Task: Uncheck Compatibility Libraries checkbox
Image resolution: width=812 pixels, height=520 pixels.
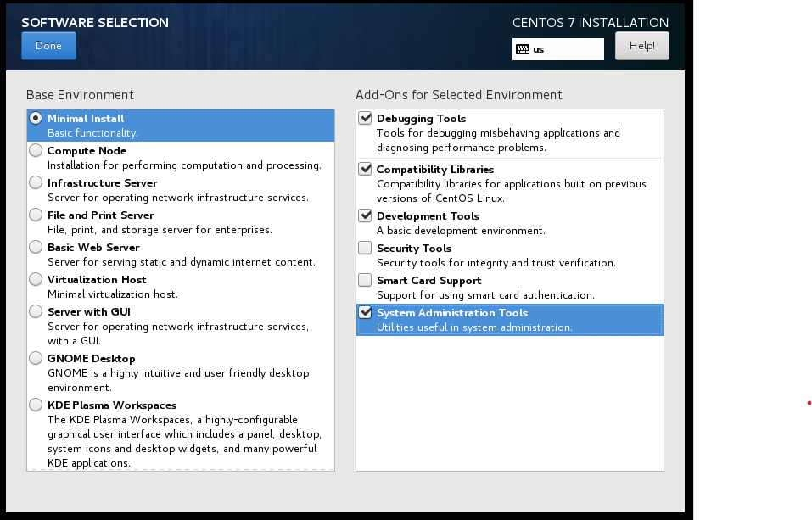Action: pyautogui.click(x=365, y=169)
